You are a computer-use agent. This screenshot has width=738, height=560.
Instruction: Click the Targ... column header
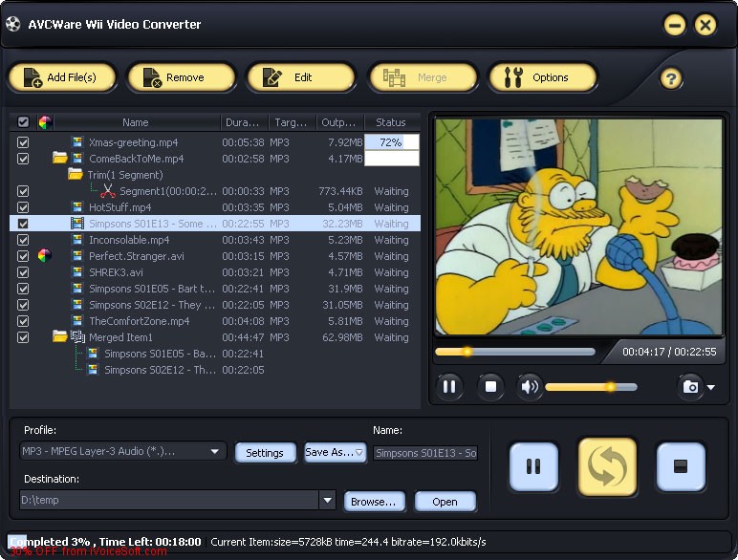pyautogui.click(x=291, y=122)
